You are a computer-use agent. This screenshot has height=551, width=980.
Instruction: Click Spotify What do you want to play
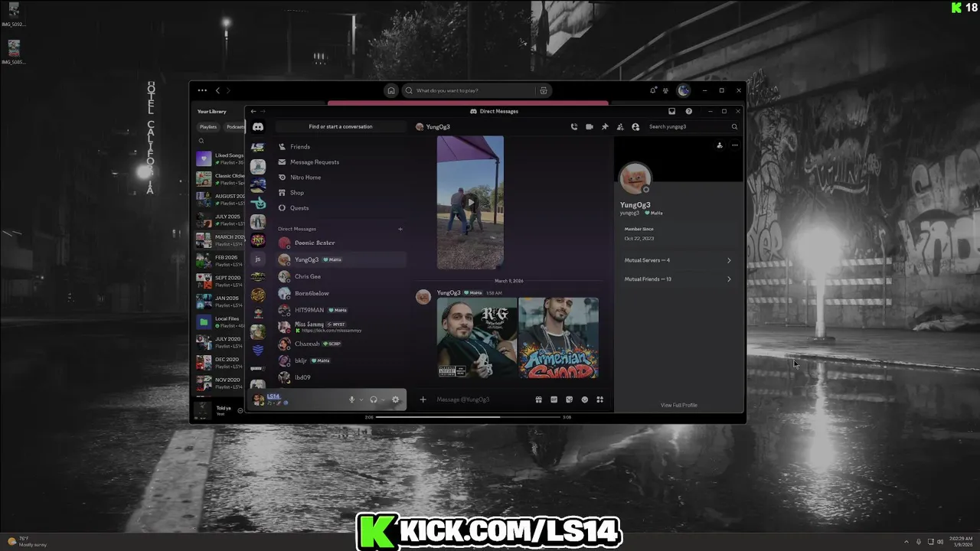[x=467, y=90]
